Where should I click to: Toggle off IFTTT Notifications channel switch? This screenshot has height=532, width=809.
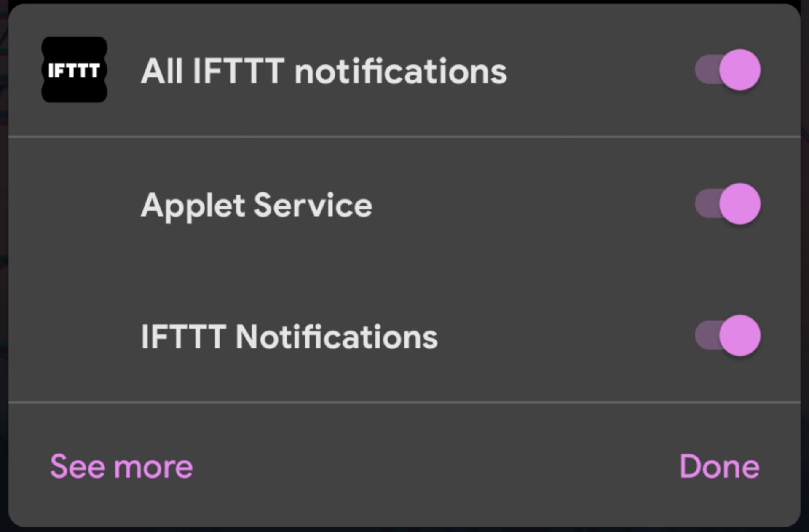pyautogui.click(x=728, y=335)
